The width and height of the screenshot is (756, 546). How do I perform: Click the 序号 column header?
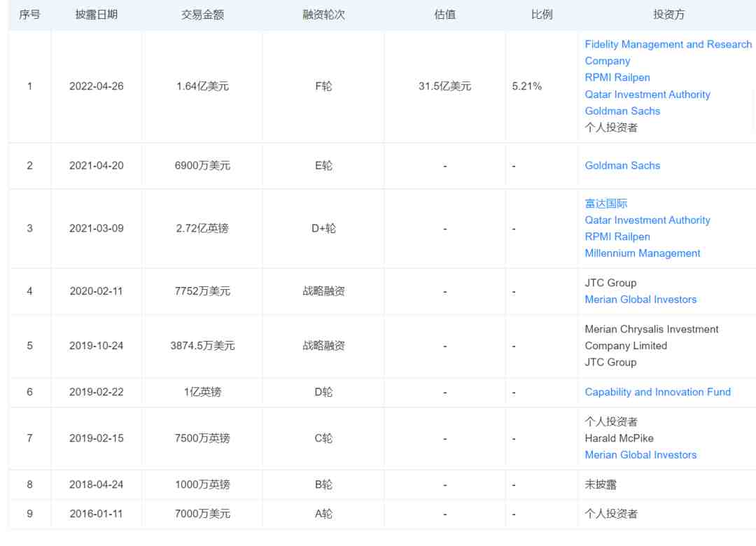point(29,15)
